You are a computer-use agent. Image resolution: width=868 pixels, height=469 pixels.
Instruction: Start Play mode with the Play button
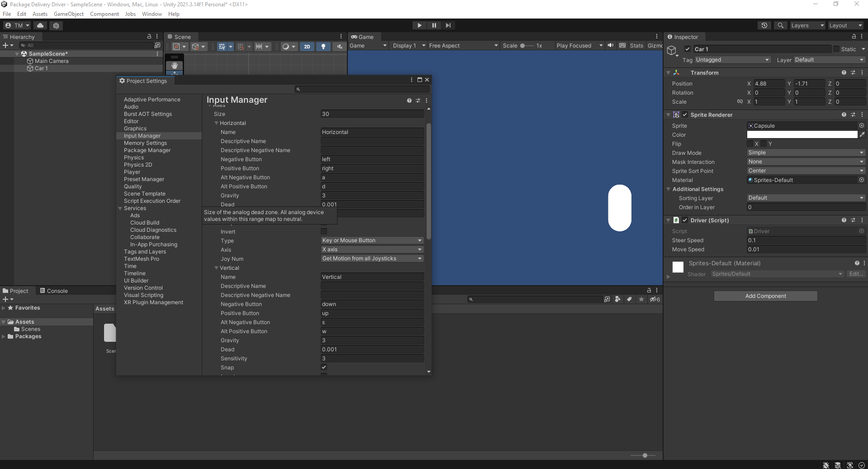tap(419, 25)
